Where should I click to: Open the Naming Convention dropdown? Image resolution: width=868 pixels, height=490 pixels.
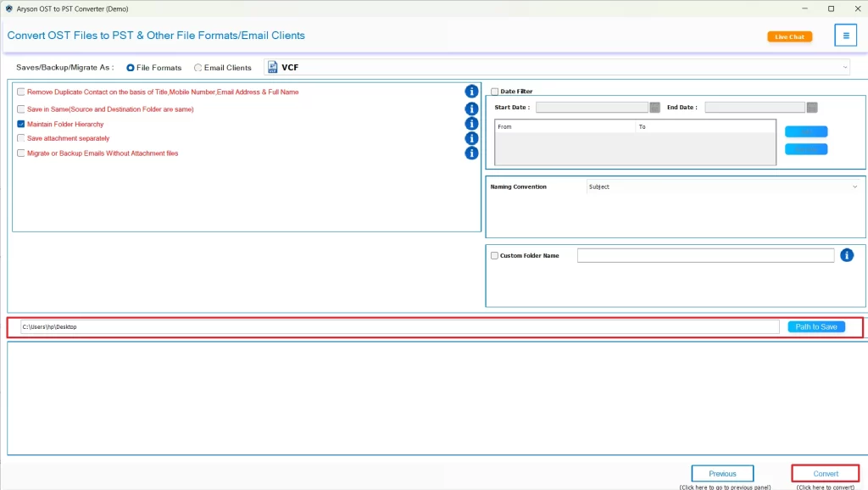[855, 187]
